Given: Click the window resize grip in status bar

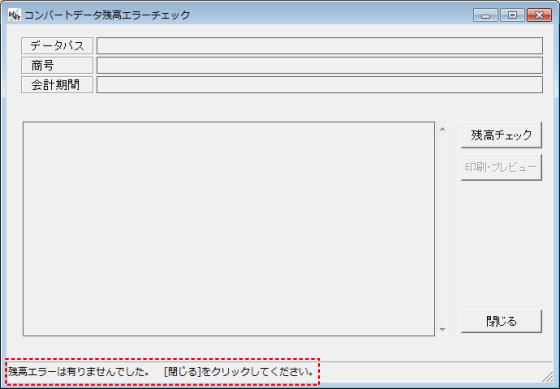Looking at the screenshot, I should pyautogui.click(x=548, y=376).
